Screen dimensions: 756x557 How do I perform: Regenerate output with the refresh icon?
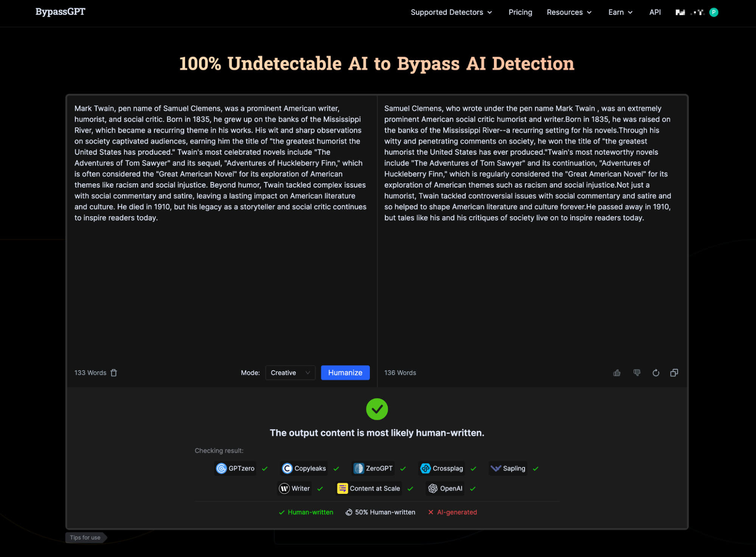point(656,373)
